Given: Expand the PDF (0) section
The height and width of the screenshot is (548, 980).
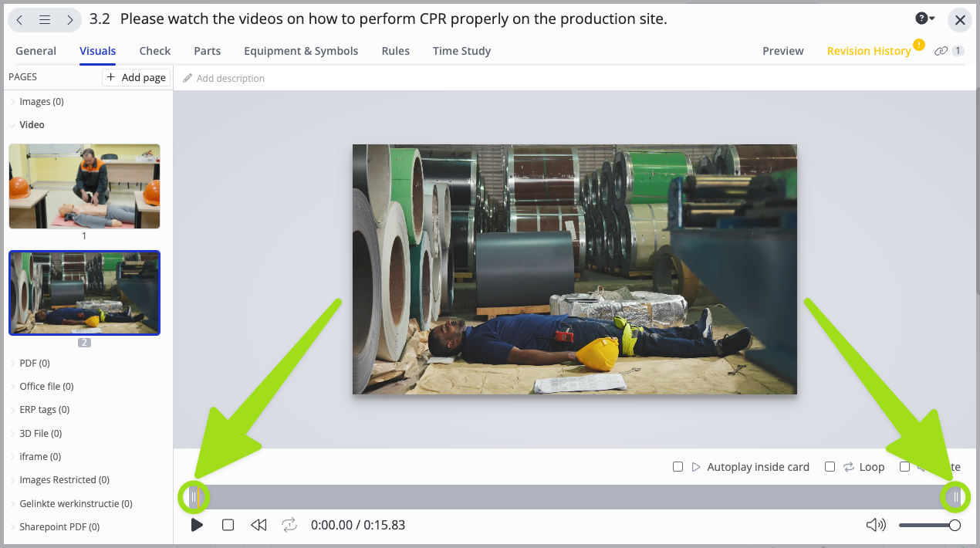Looking at the screenshot, I should pyautogui.click(x=13, y=364).
